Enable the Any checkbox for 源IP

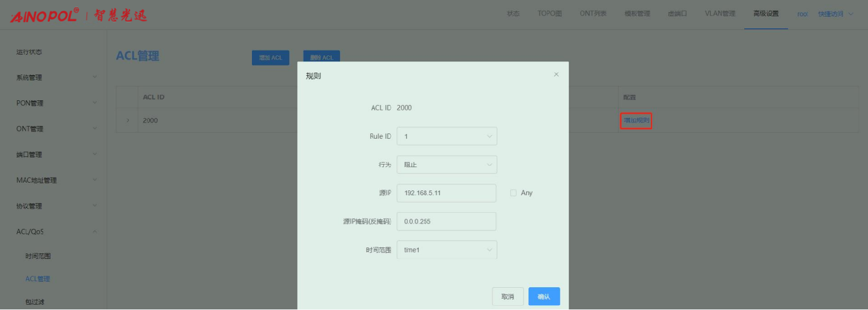click(x=513, y=193)
